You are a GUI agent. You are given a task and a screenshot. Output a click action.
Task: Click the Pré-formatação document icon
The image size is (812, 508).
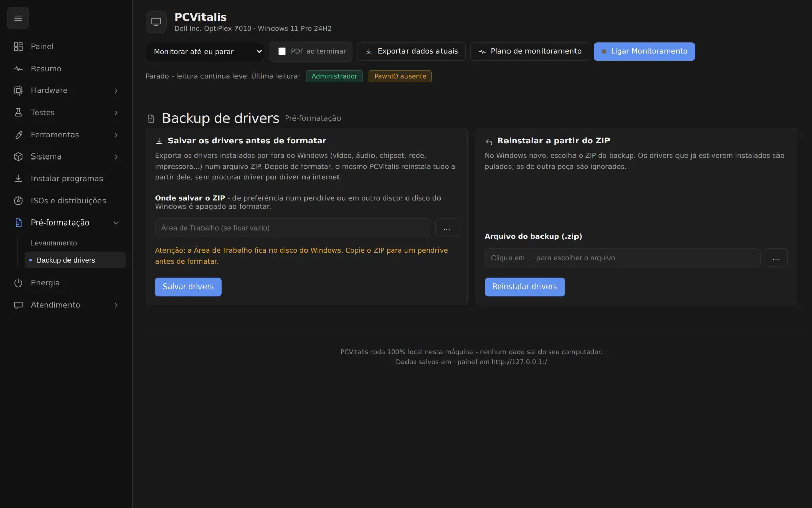pyautogui.click(x=18, y=223)
